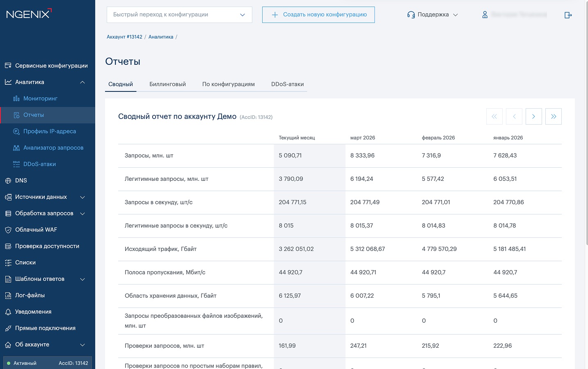
Task: Open the Поддержка dropdown menu
Action: pyautogui.click(x=432, y=15)
